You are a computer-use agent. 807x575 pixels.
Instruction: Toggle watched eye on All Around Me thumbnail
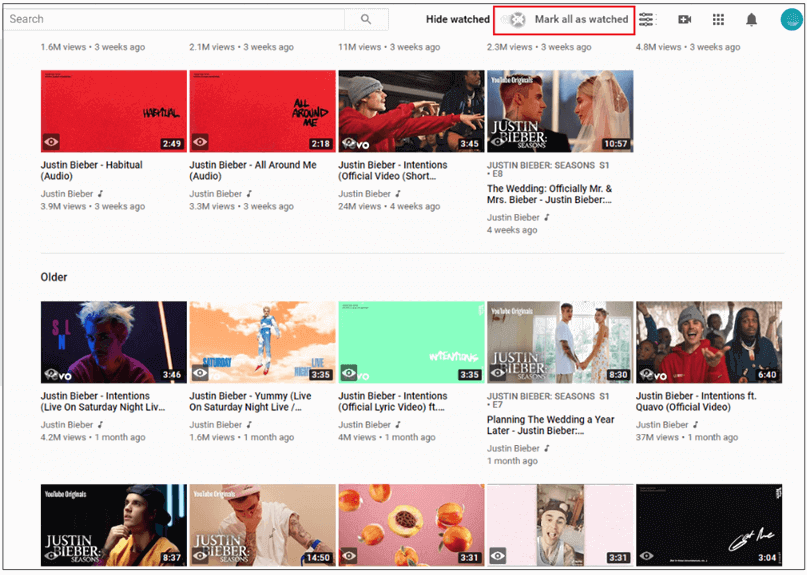coord(200,142)
